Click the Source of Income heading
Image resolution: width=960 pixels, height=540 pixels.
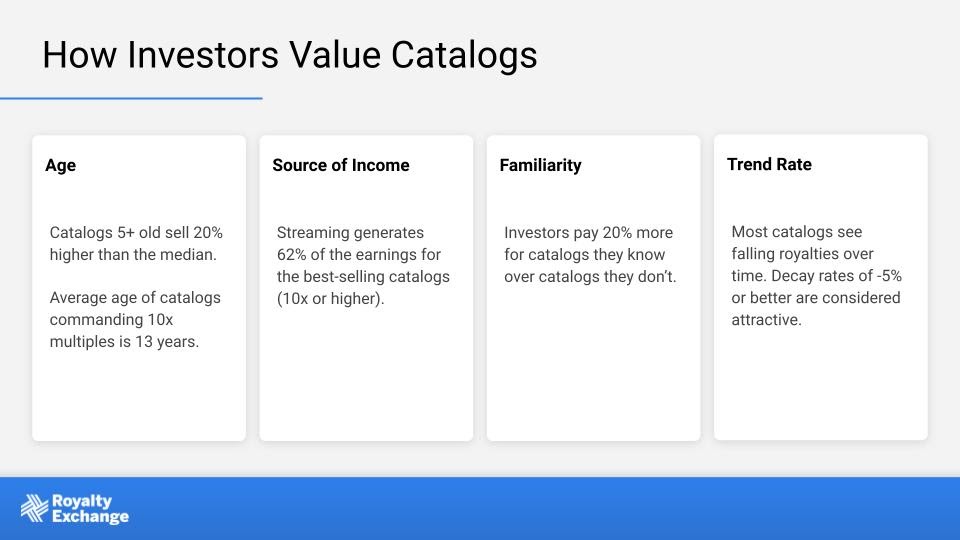(x=340, y=165)
